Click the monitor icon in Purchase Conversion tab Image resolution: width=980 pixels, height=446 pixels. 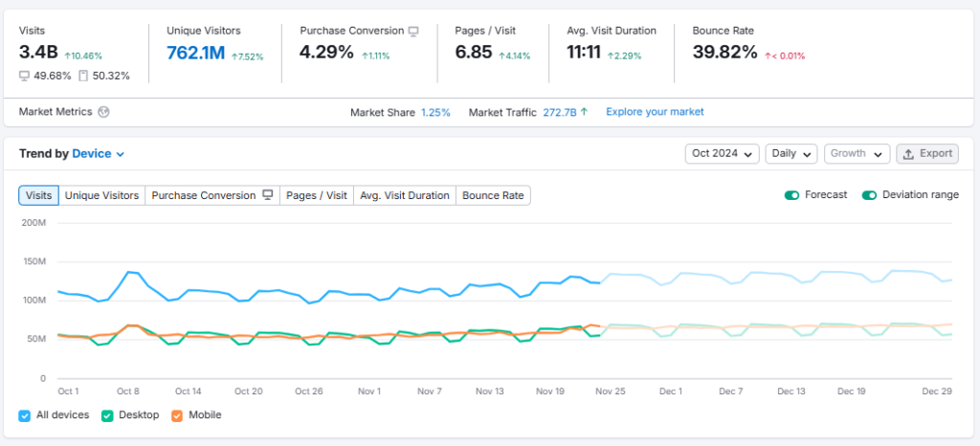point(268,195)
